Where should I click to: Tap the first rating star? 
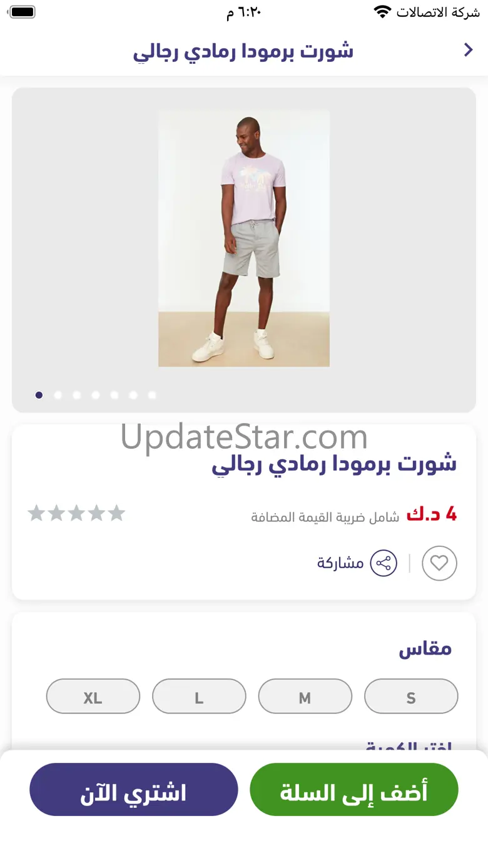click(x=37, y=513)
